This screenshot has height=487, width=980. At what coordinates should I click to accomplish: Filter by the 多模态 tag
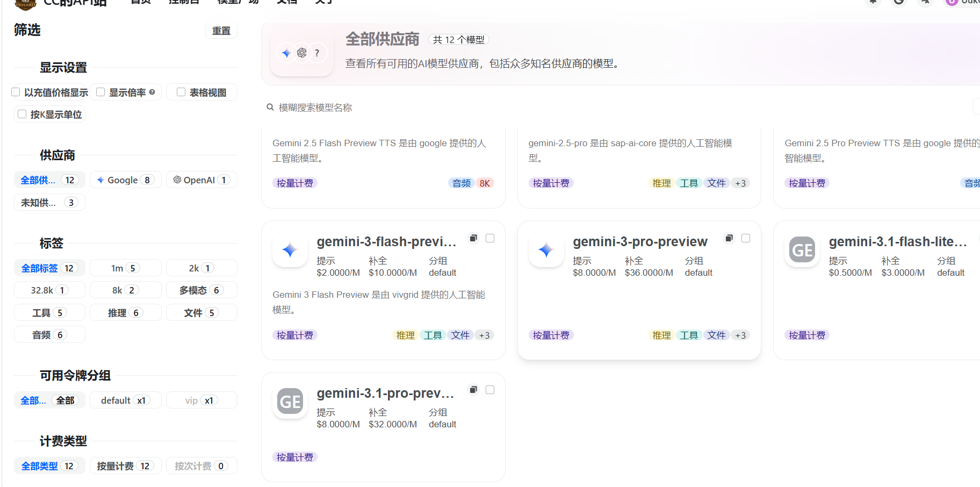(x=201, y=290)
